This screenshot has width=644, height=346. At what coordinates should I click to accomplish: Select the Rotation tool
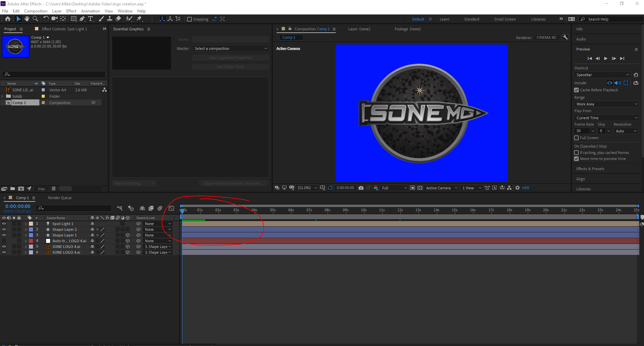click(x=46, y=19)
